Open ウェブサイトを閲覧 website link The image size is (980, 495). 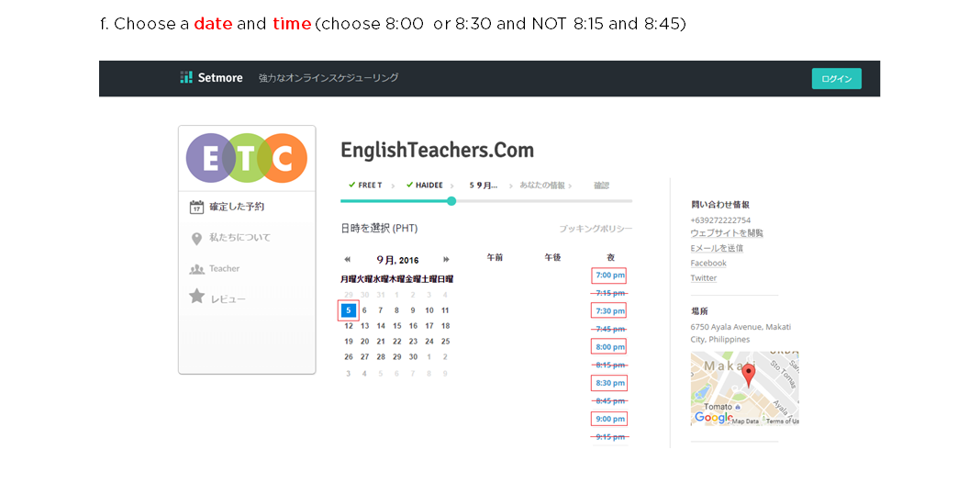727,232
